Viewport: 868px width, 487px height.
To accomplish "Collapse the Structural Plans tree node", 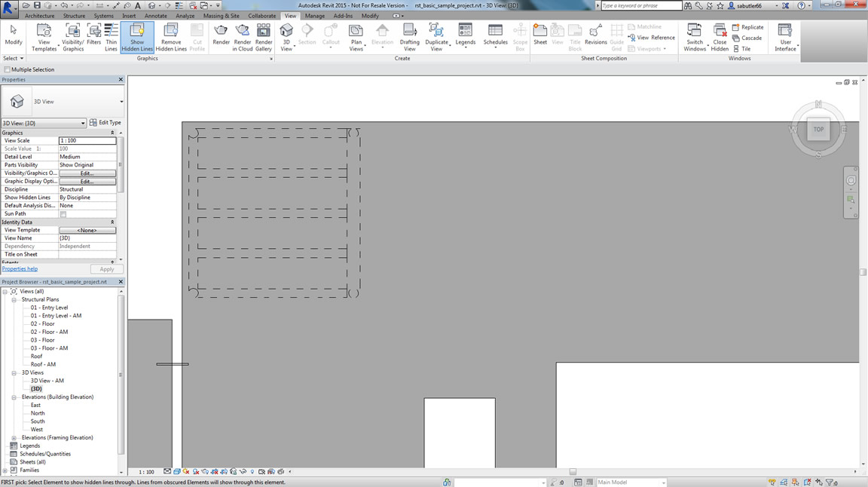I will tap(14, 299).
